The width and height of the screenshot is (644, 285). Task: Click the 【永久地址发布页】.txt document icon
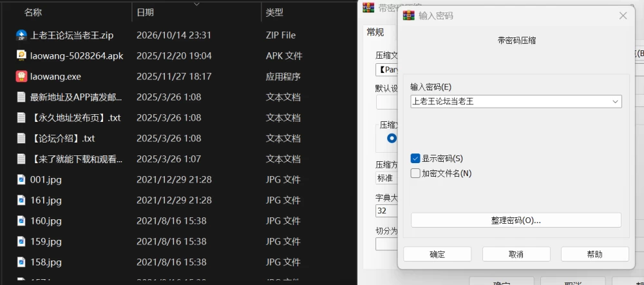pos(21,117)
